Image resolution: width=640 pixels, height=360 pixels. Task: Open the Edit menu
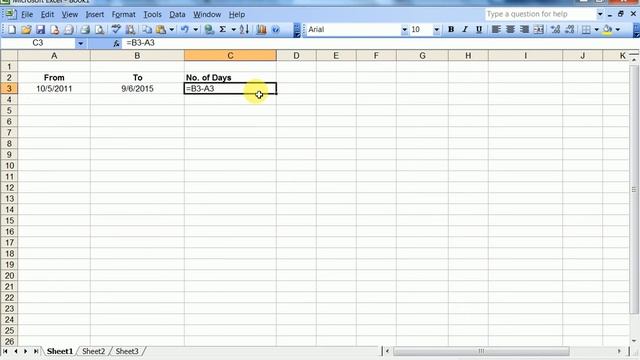47,14
